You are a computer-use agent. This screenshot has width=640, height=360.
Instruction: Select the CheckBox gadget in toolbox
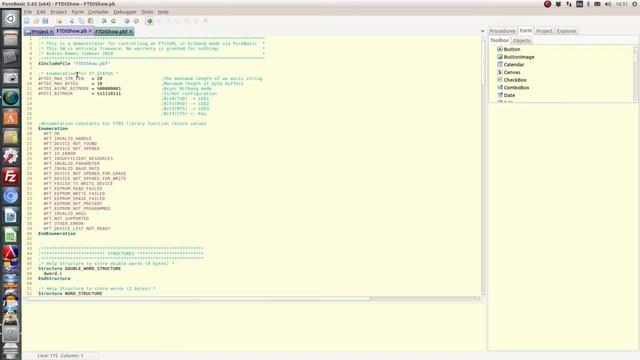click(515, 80)
